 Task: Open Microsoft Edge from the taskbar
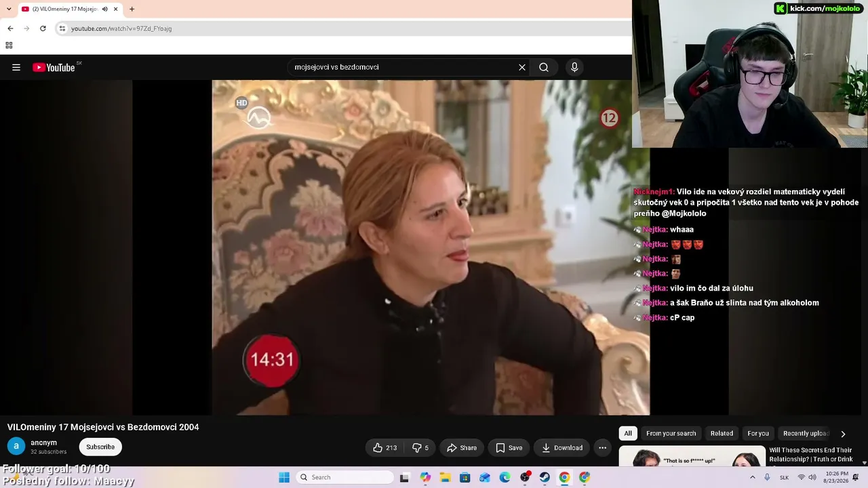[505, 477]
